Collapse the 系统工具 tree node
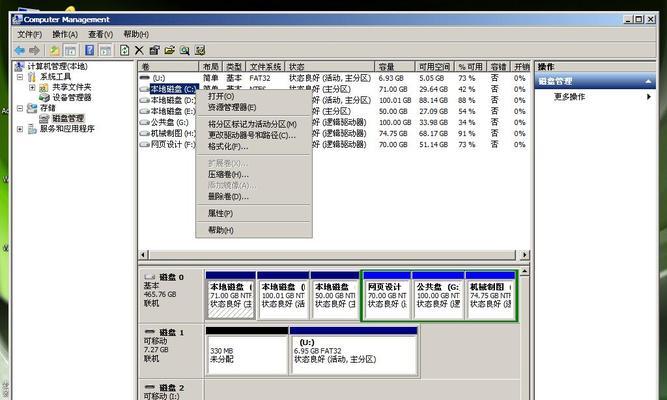 coord(20,77)
